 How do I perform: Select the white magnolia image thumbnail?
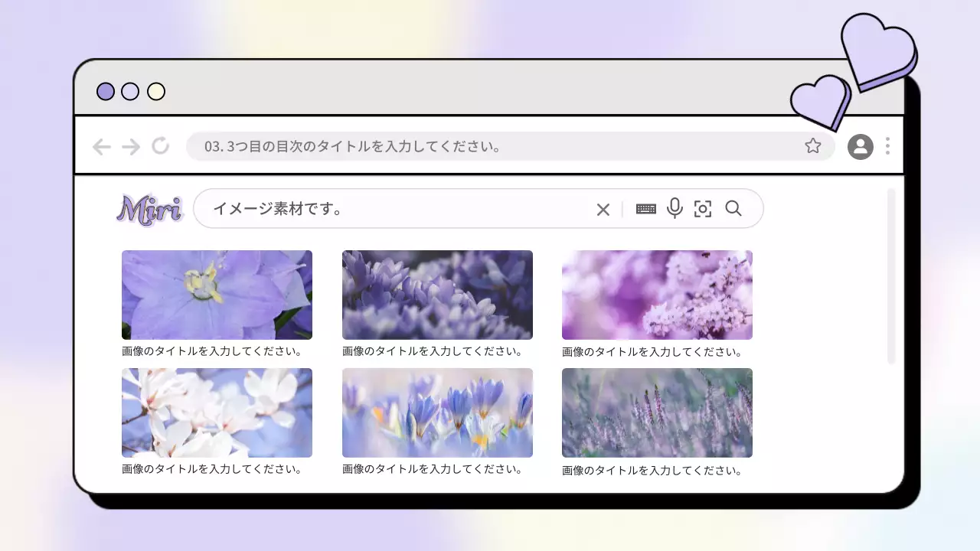point(217,412)
